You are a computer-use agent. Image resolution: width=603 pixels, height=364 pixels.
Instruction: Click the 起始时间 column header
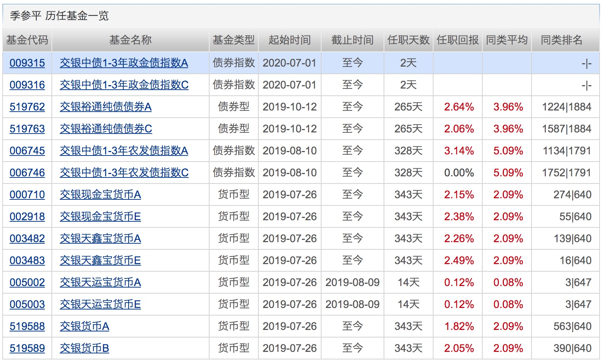[x=290, y=40]
